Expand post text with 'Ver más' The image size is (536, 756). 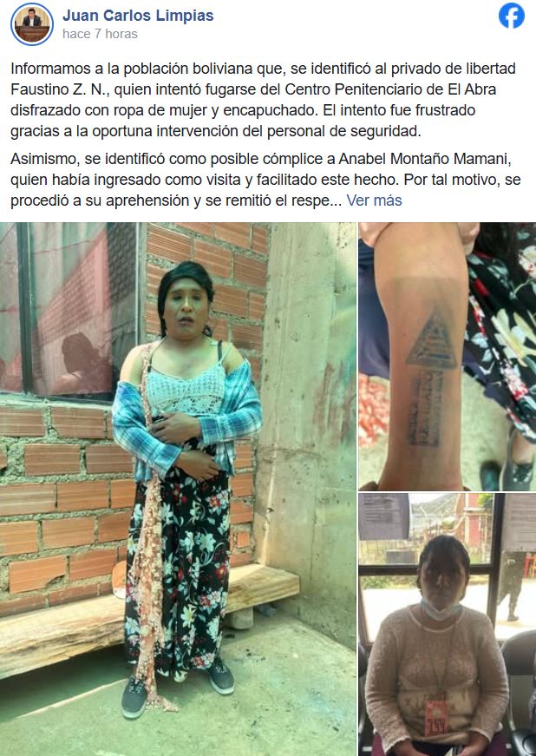pyautogui.click(x=374, y=201)
